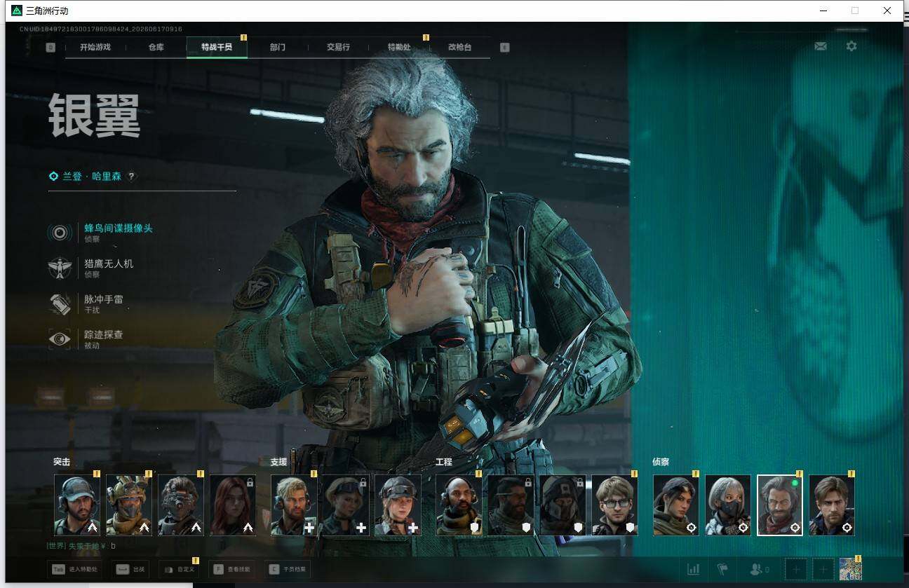Screen dimensions: 909x588
Task: Open the 仓库 tab
Action: click(x=156, y=48)
